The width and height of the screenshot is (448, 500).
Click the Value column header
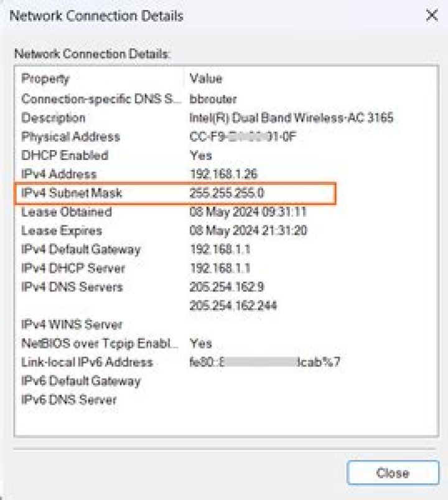[x=206, y=79]
